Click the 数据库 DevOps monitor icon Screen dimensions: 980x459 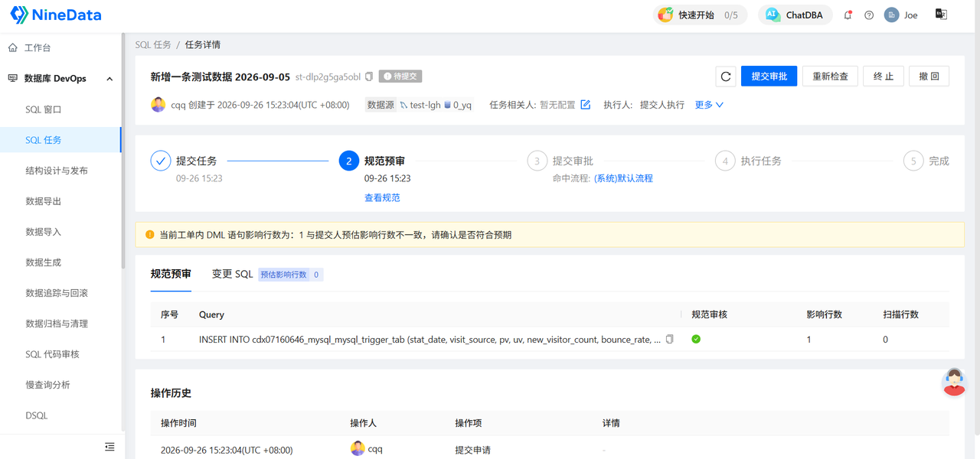(x=13, y=79)
